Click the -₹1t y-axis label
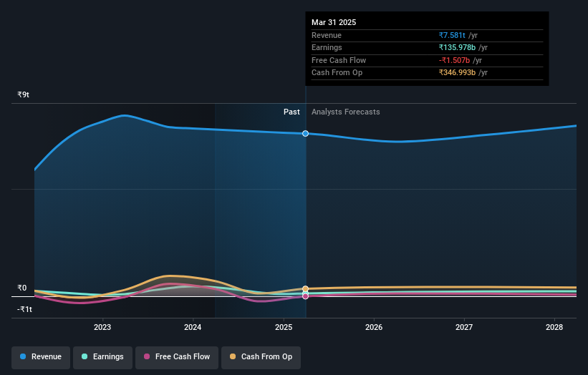Viewport: 588px width, 375px height. click(25, 309)
